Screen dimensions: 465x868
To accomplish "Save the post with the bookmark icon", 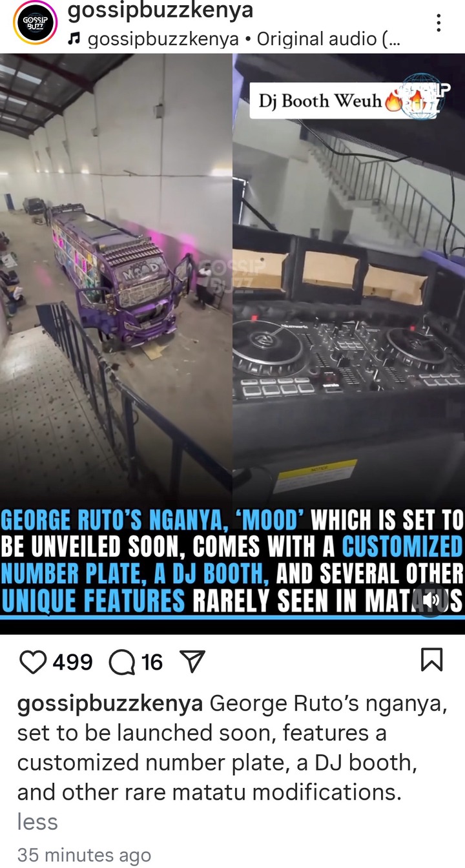I will point(431,661).
